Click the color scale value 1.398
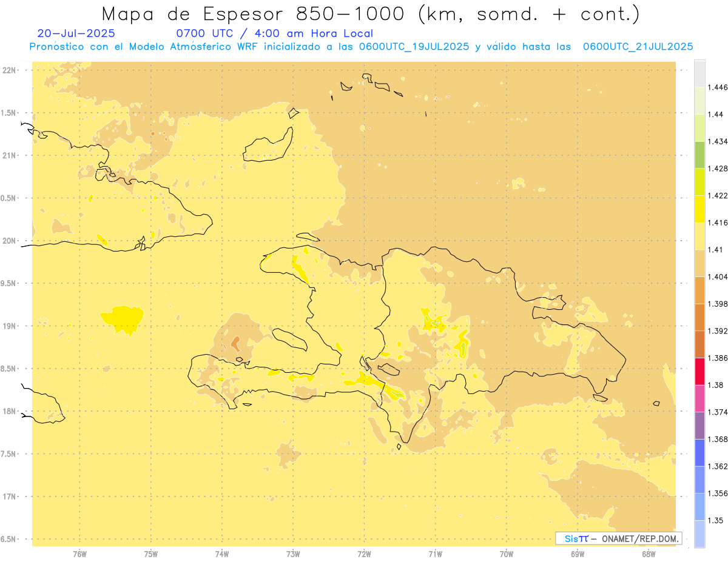The width and height of the screenshot is (728, 562). 718,304
